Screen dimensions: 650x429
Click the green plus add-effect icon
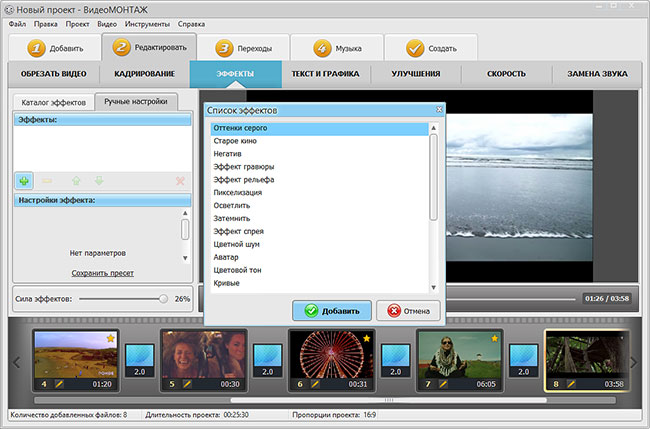point(24,181)
